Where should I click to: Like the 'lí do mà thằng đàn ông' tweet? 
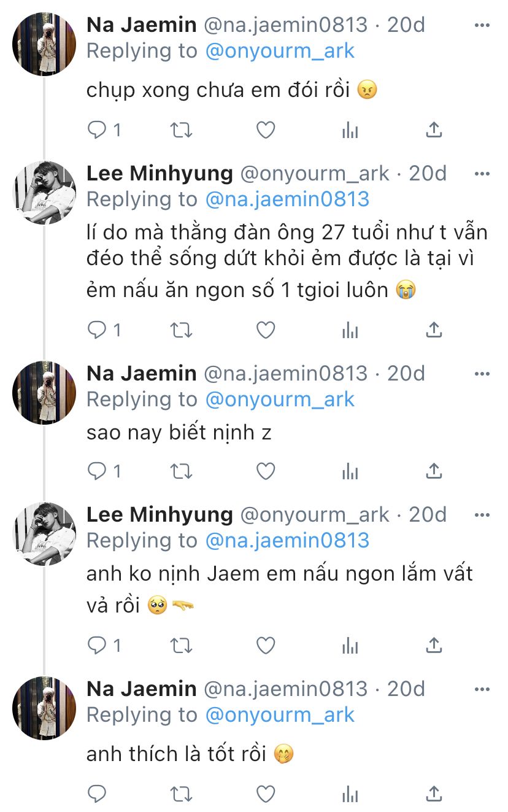tap(265, 330)
